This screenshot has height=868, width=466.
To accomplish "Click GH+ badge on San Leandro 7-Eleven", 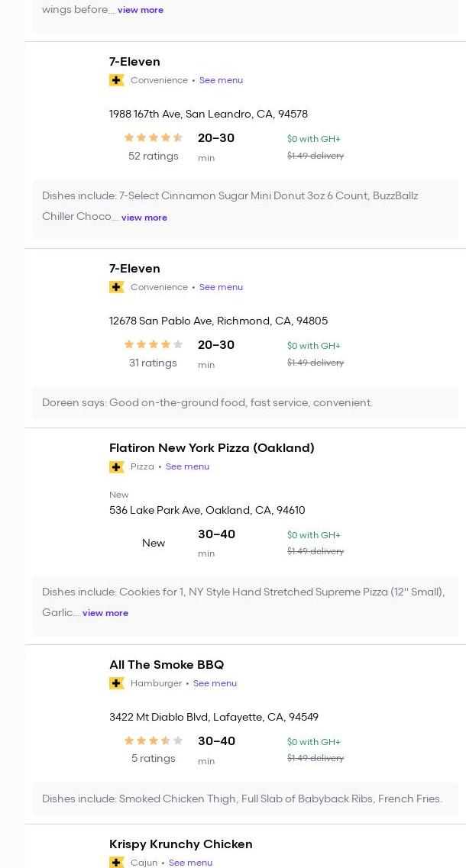I will pos(117,80).
